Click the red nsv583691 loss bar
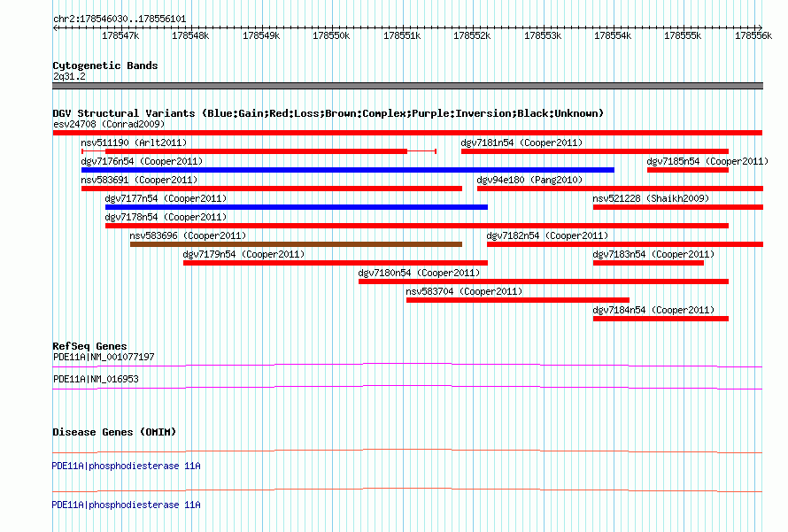 [x=272, y=189]
